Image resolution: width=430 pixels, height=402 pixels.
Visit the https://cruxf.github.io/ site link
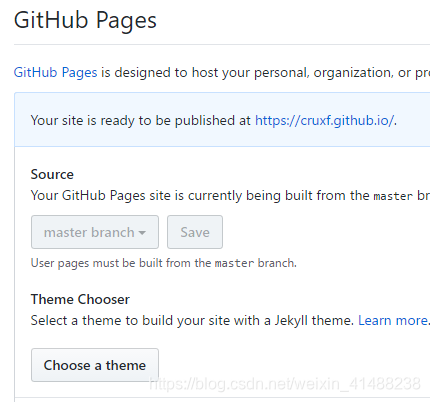pyautogui.click(x=324, y=121)
